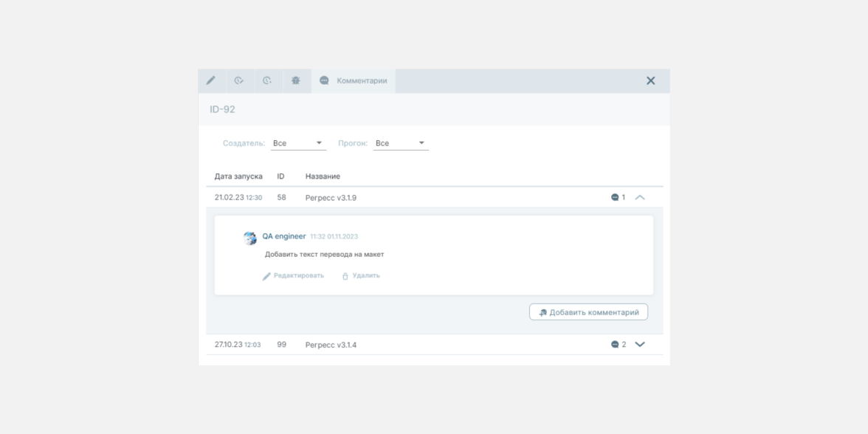Viewport: 868px width, 434px height.
Task: Open the QA engineer profile link
Action: 284,236
